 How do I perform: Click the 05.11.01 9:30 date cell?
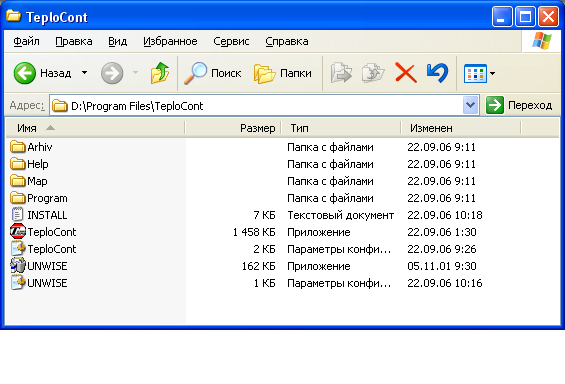[442, 266]
